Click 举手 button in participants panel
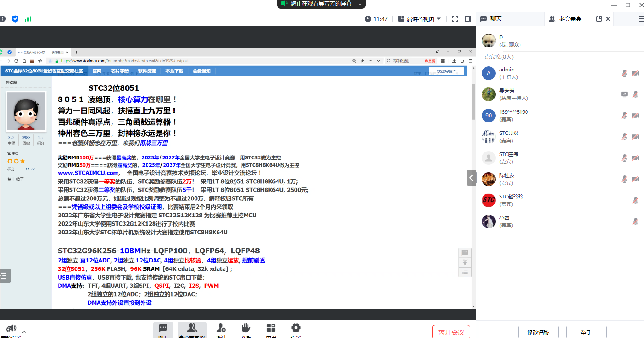The image size is (644, 338). pyautogui.click(x=586, y=332)
